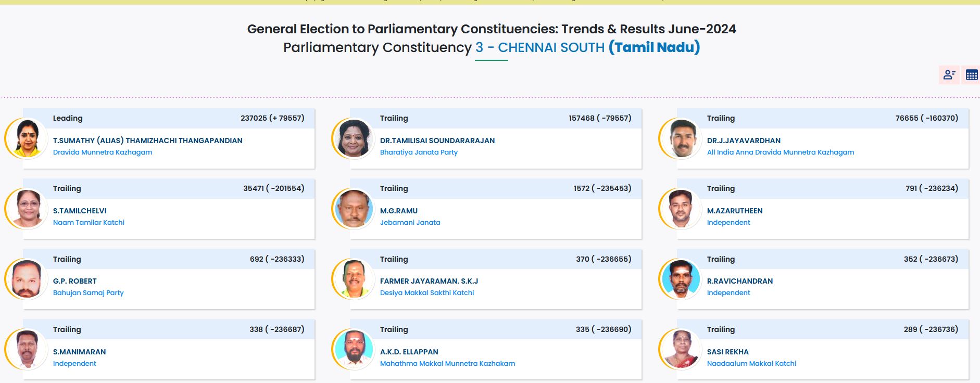Image resolution: width=980 pixels, height=383 pixels.
Task: Open the Jebamani Janata party link
Action: [411, 222]
